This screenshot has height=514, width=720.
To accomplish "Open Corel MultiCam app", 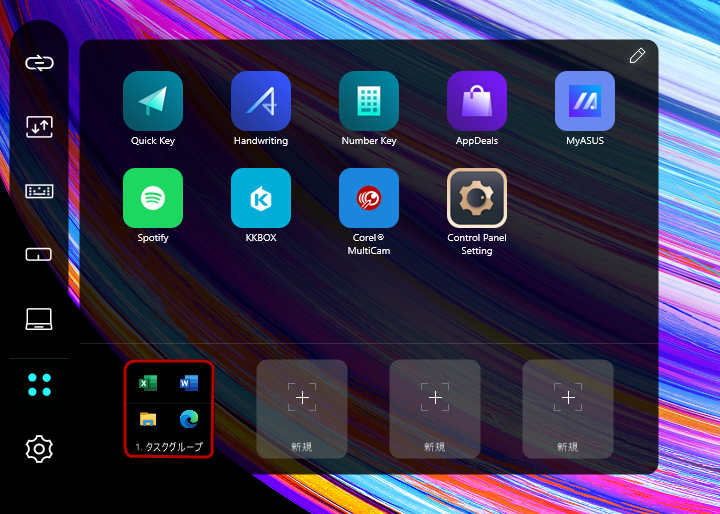I will 369,198.
